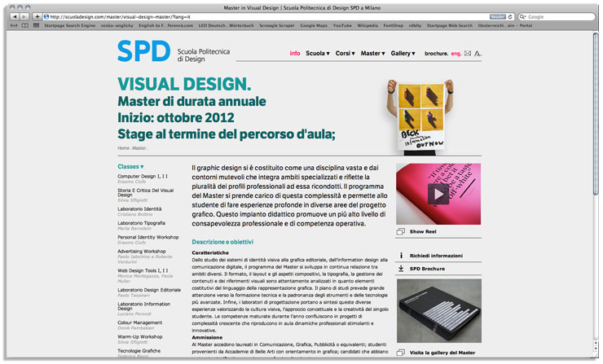Screen dimensions: 603x364
Task: Play the Show Reel video
Action: tap(438, 194)
